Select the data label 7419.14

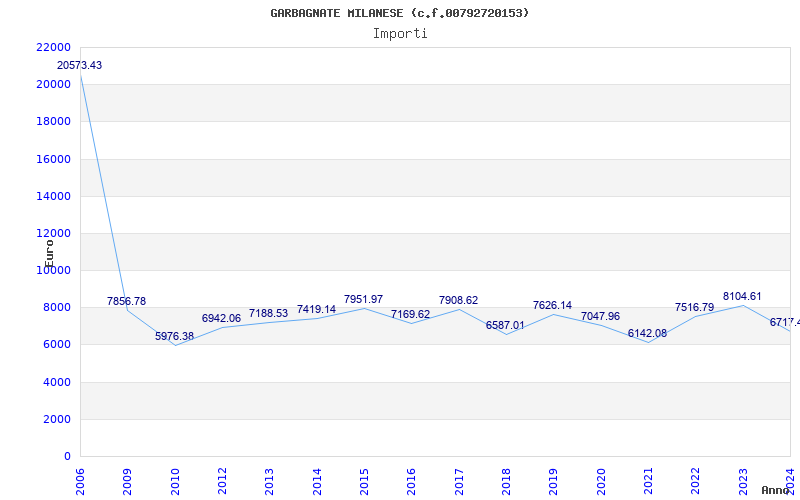point(316,309)
